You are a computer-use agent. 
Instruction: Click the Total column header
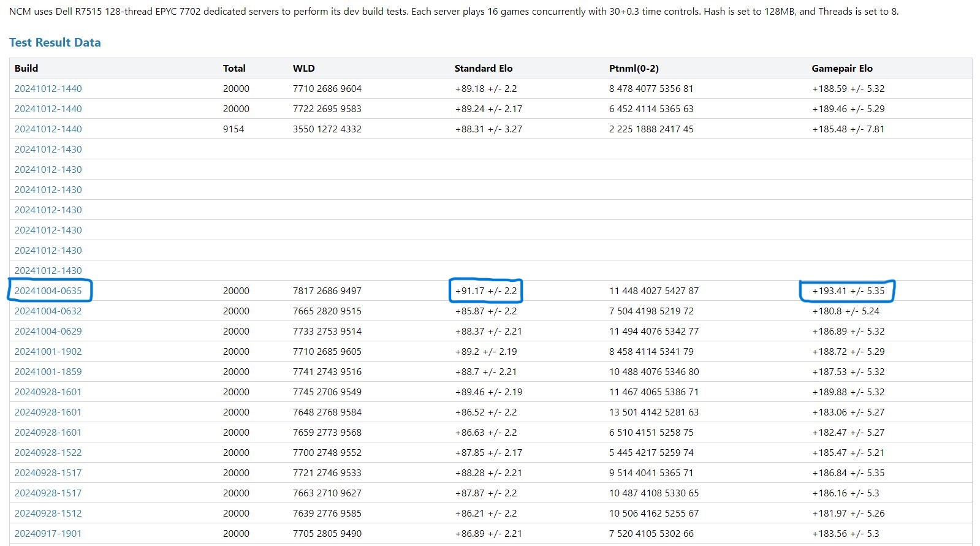click(x=234, y=68)
